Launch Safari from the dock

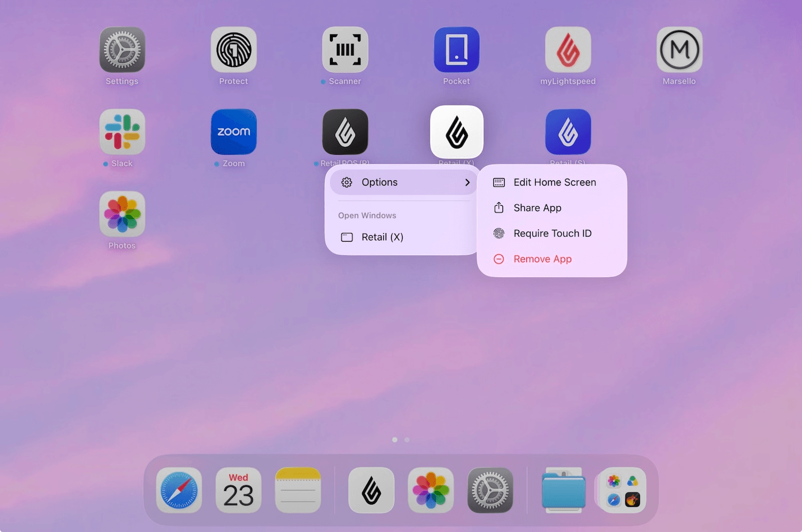179,490
